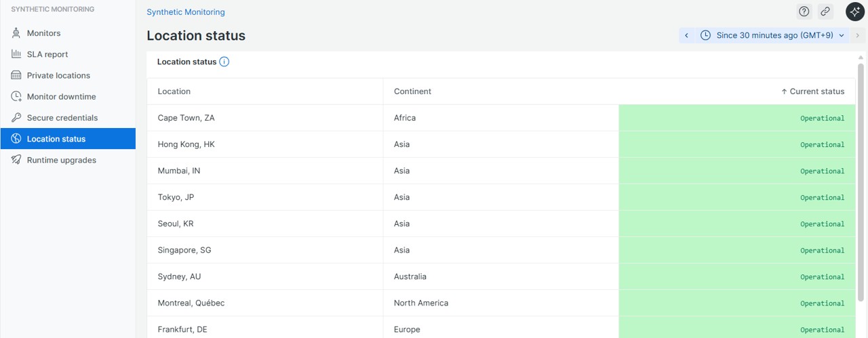Open the help question mark icon
Viewport: 868px width, 338px height.
point(804,12)
